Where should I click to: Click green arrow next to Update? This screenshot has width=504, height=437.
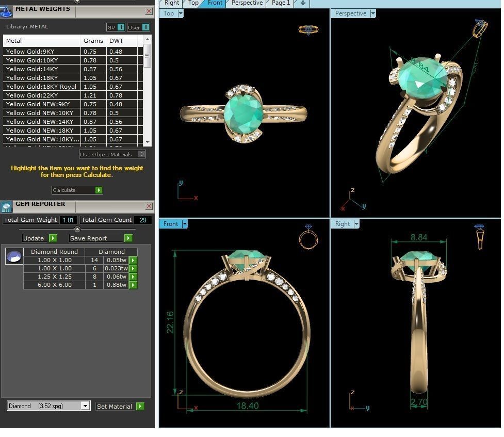[53, 238]
